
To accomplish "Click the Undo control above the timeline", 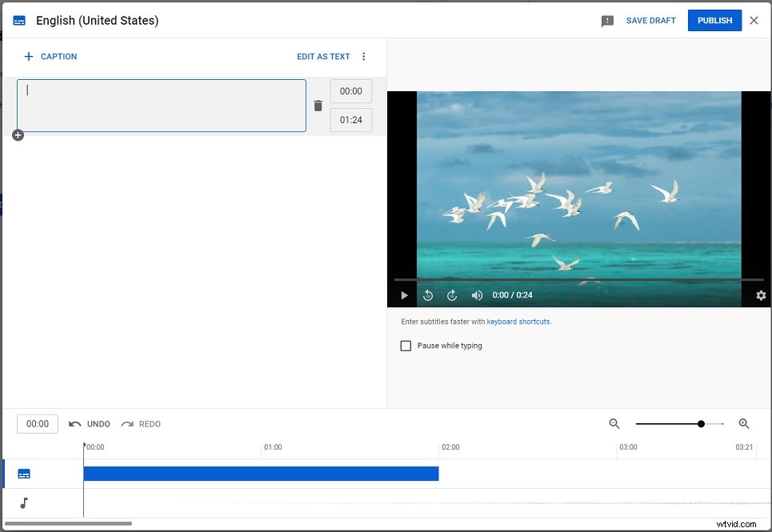I will coord(90,423).
